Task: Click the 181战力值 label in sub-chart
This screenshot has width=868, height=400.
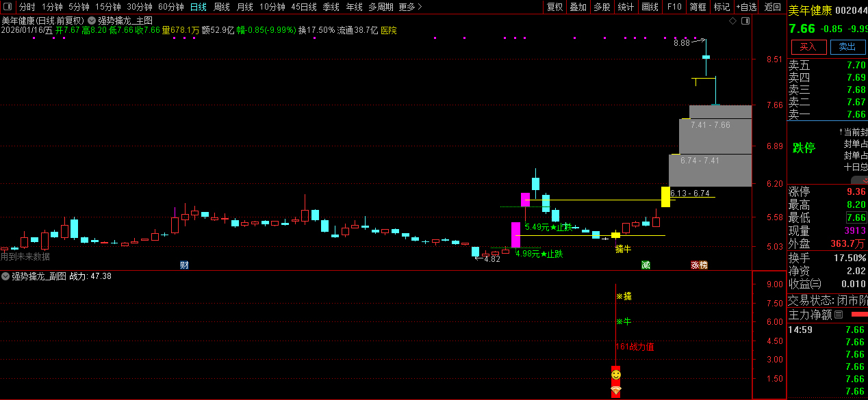Action: 635,347
